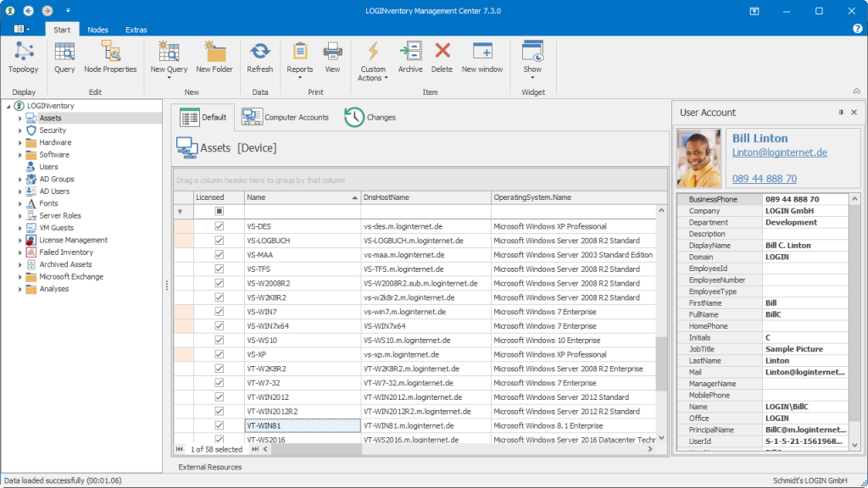Image resolution: width=868 pixels, height=488 pixels.
Task: Toggle Licensed checkbox for VT-WIN81
Action: 220,425
